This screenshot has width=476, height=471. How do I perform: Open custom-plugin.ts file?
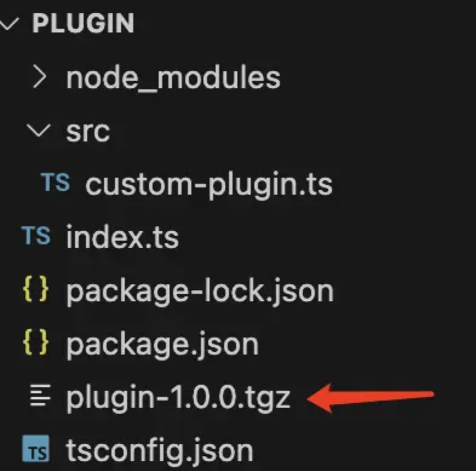pos(209,185)
